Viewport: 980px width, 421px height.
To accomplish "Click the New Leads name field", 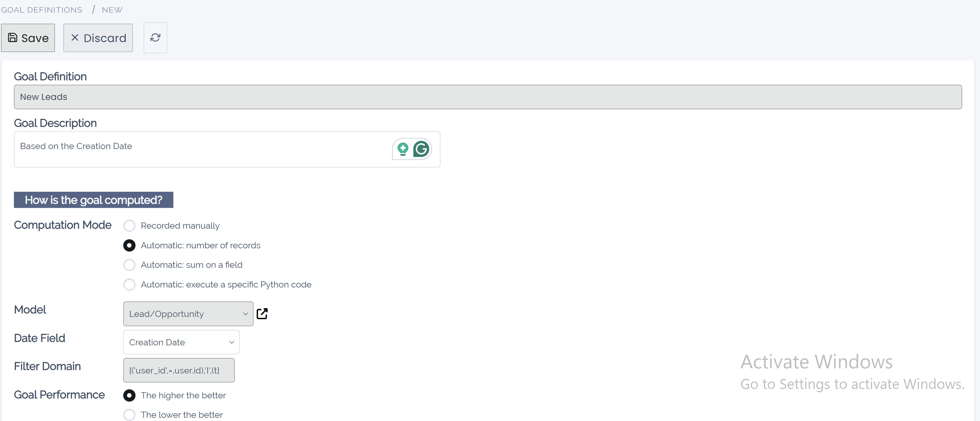I will [487, 97].
